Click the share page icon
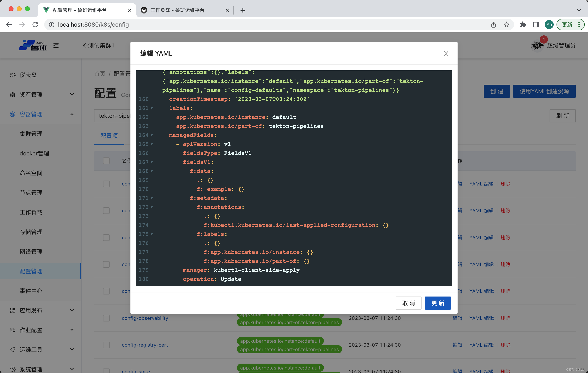This screenshot has height=373, width=588. (493, 24)
